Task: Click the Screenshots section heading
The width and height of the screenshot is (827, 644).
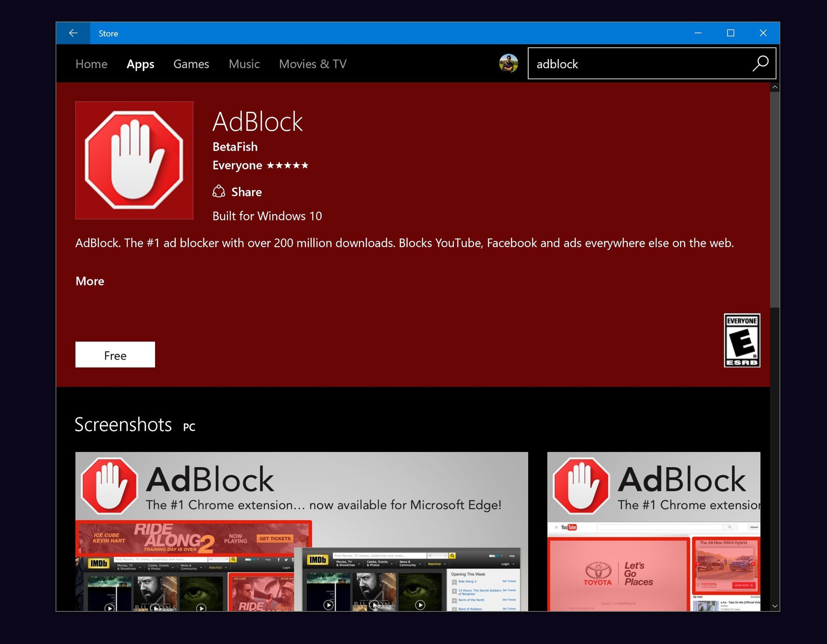Action: 123,425
